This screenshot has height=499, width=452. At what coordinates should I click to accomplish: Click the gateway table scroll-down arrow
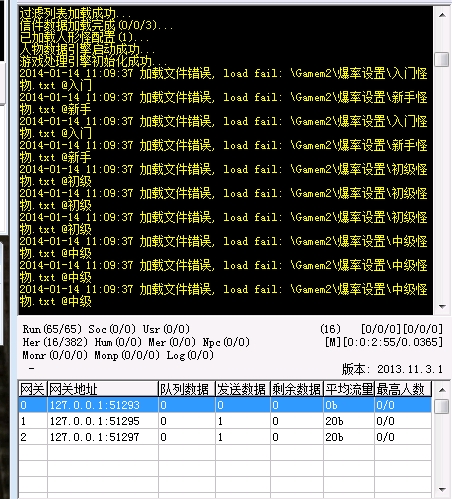tap(442, 490)
